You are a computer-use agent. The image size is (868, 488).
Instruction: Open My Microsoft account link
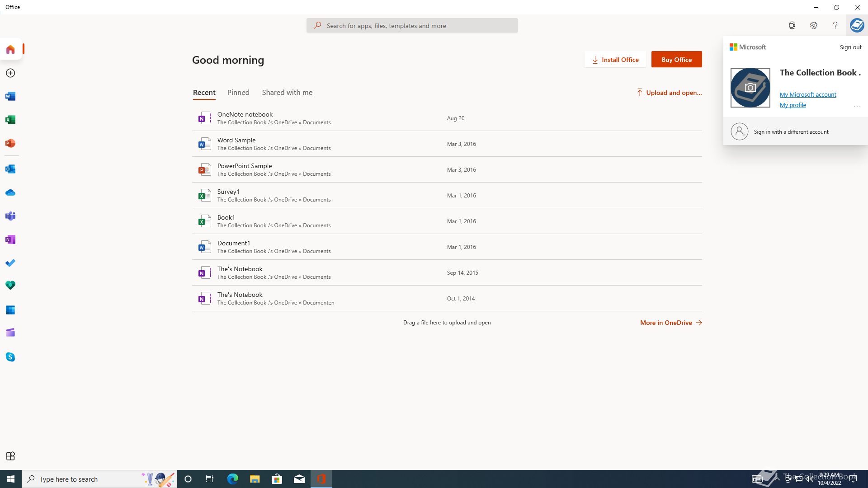[808, 94]
